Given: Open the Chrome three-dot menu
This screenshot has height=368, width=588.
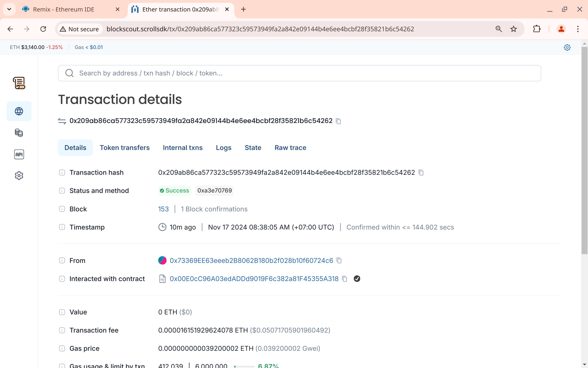Looking at the screenshot, I should (x=578, y=29).
